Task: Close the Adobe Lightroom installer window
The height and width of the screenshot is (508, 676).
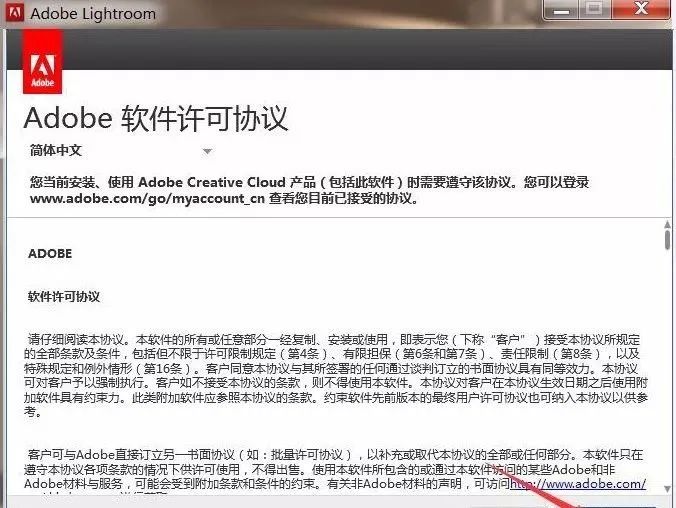Action: (x=642, y=9)
